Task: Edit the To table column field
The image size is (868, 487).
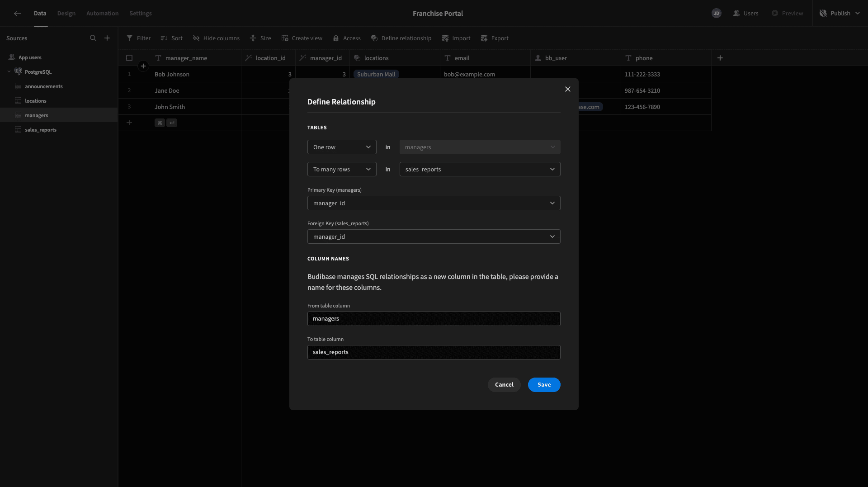Action: 434,352
